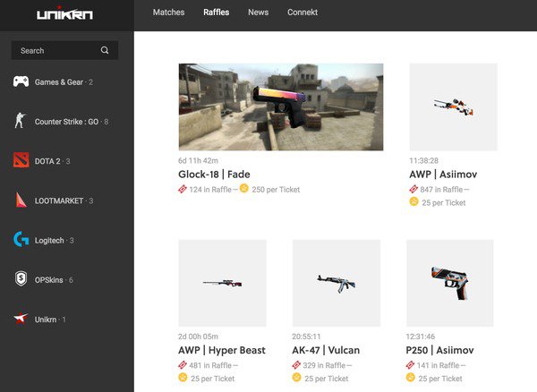
Task: Open the P250 Asiimov thumbnail
Action: point(450,283)
